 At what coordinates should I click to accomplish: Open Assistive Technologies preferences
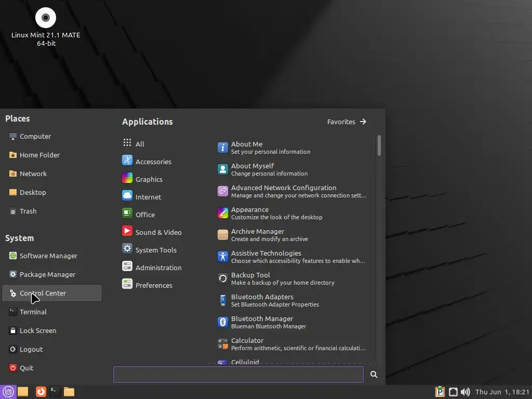292,257
